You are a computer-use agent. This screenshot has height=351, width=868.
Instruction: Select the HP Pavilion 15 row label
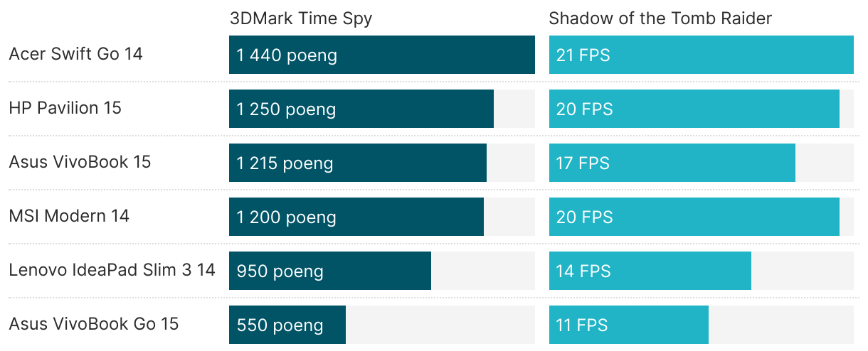[65, 108]
